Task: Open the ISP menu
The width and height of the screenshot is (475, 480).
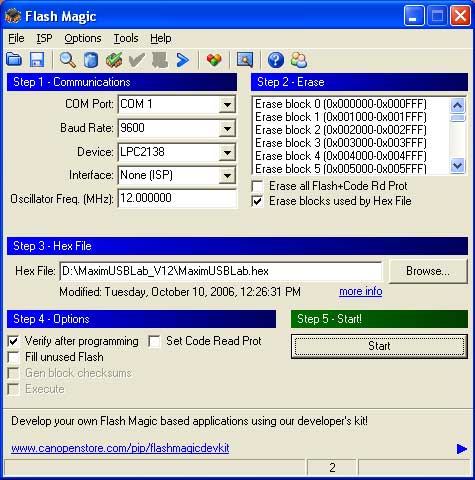Action: [x=44, y=38]
